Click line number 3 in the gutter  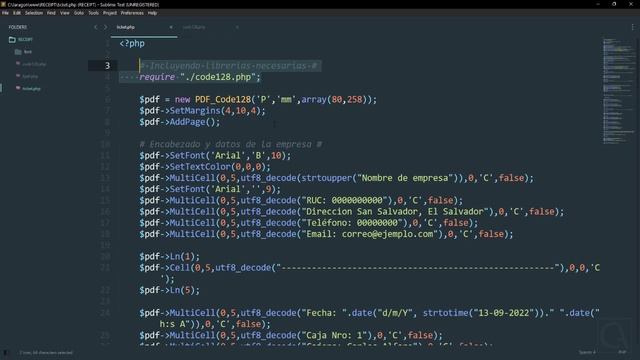pyautogui.click(x=107, y=66)
